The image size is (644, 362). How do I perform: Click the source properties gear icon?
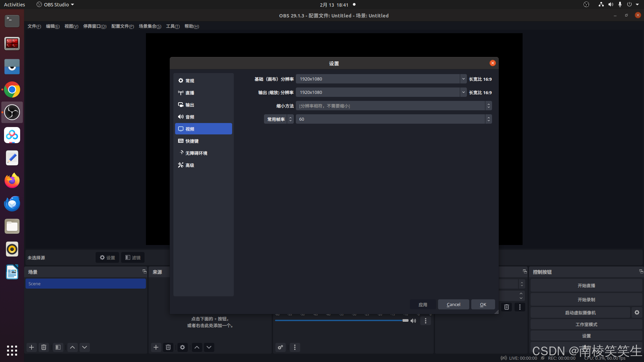coord(182,347)
